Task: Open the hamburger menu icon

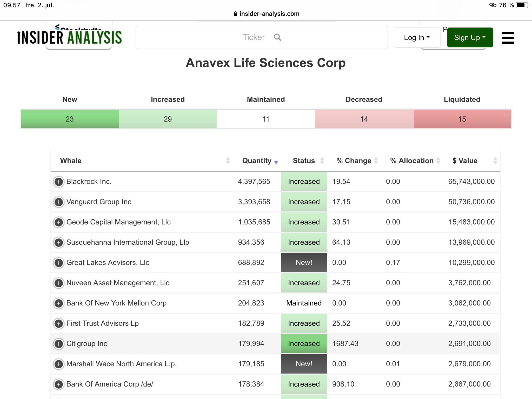Action: [x=508, y=38]
